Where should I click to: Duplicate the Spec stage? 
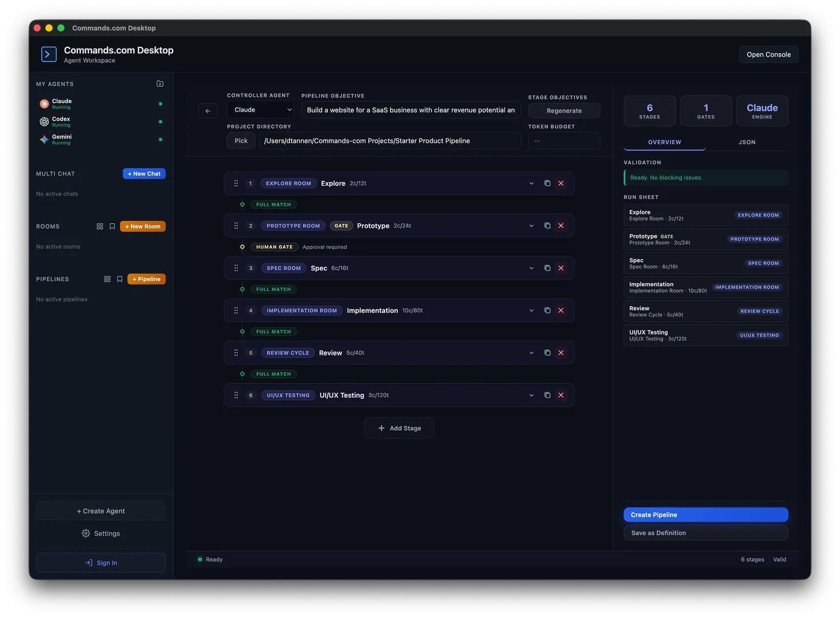(547, 268)
